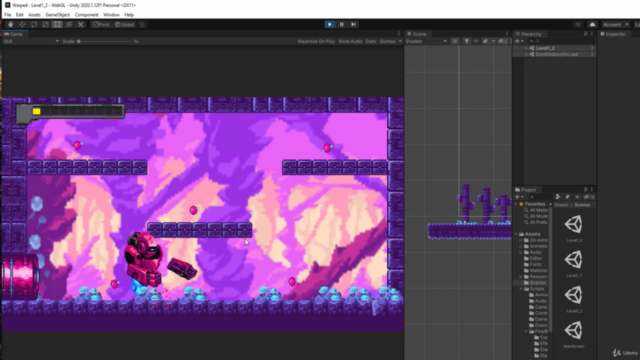Open the custom editor tools icon
Screen dimensions: 640x360
click(x=81, y=24)
